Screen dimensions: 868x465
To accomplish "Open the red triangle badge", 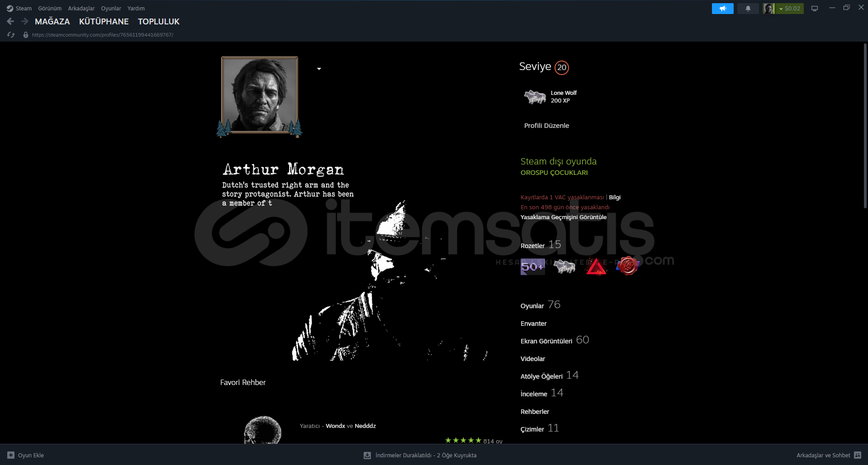I will tap(596, 267).
